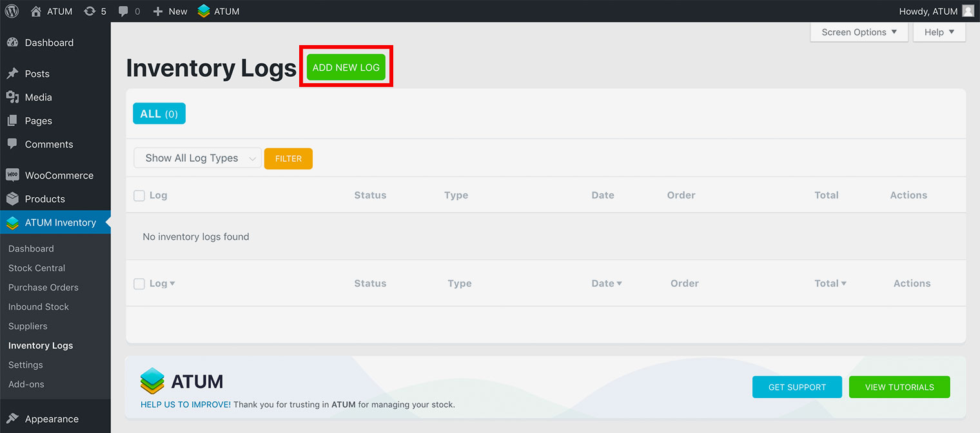Open the Add-ons submenu item

pyautogui.click(x=26, y=384)
